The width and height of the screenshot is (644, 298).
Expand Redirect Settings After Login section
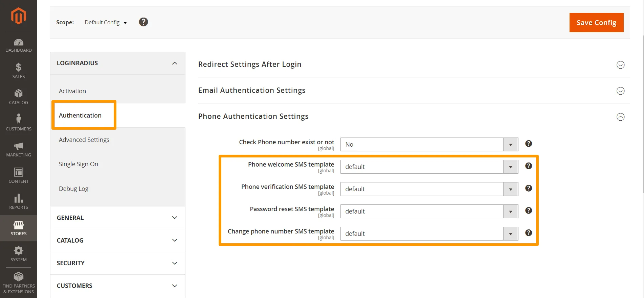[x=620, y=65]
